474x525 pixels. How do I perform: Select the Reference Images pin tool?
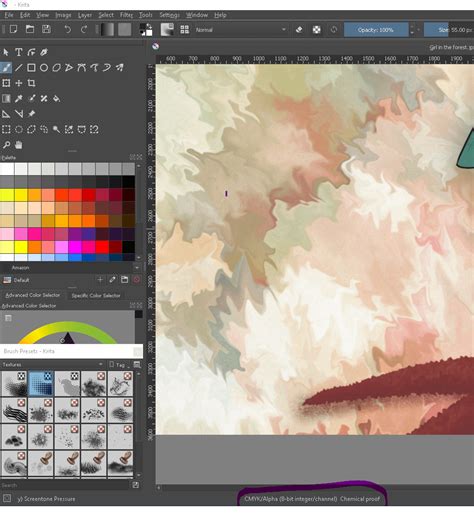click(31, 114)
